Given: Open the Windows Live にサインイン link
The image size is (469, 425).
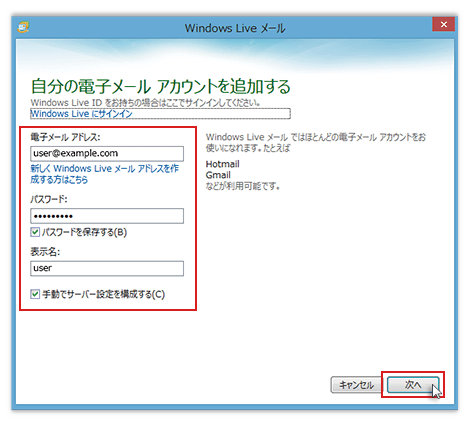Looking at the screenshot, I should pyautogui.click(x=82, y=114).
